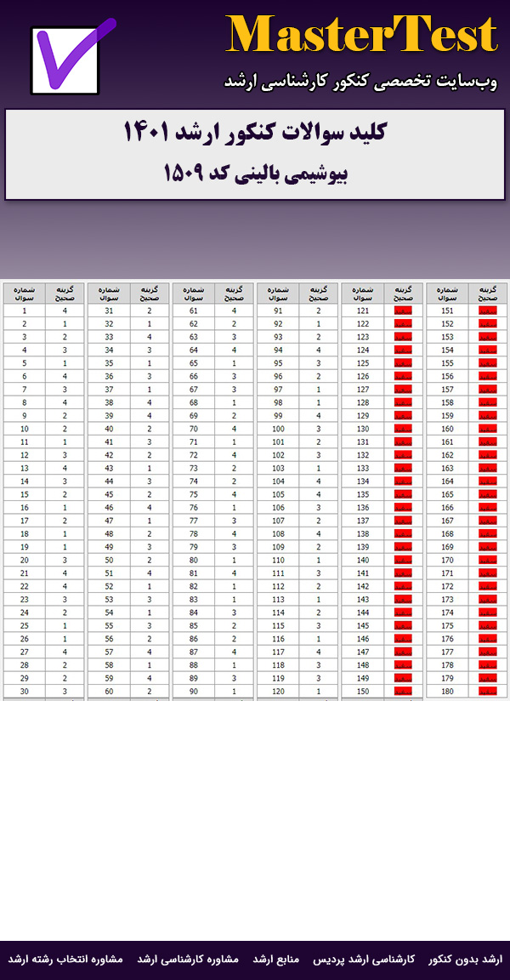Image resolution: width=510 pixels, height=980 pixels.
Task: Click the red locked answer for question 180
Action: click(x=488, y=692)
